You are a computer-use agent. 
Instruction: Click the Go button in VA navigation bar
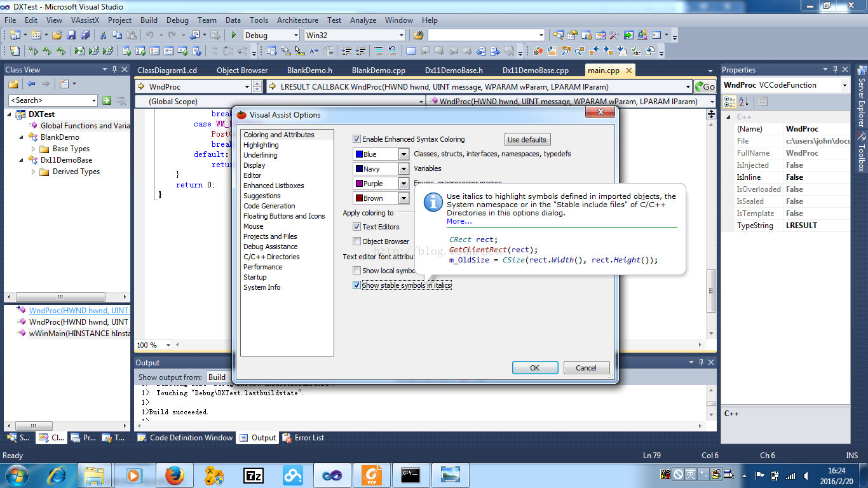(x=705, y=86)
